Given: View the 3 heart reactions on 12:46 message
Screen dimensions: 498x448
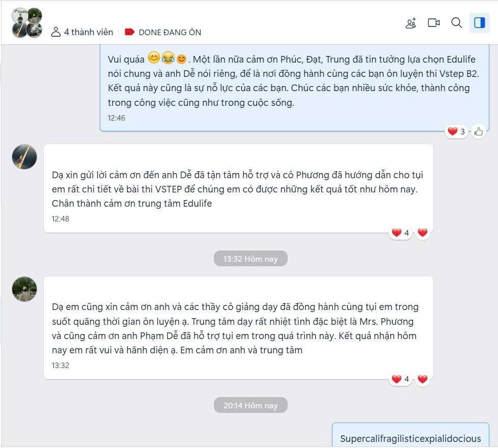Looking at the screenshot, I should click(456, 131).
